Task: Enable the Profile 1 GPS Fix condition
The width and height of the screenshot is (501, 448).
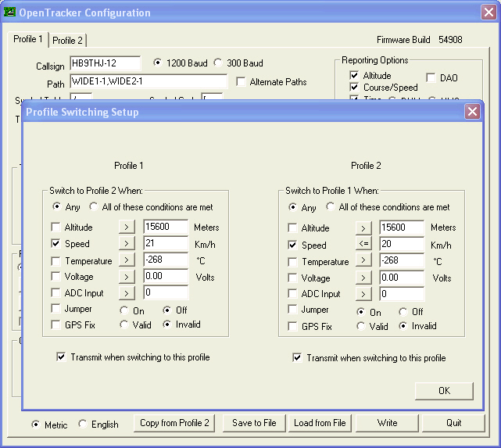Action: pos(55,324)
